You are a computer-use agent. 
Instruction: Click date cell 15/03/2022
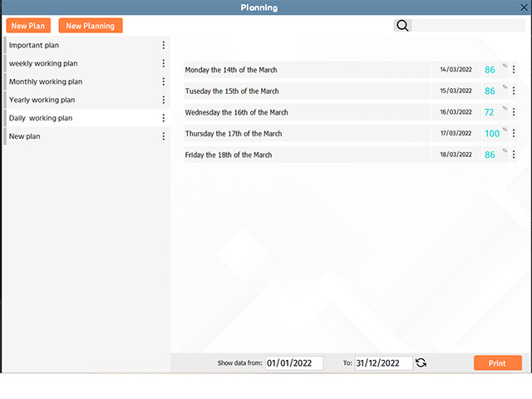point(456,91)
